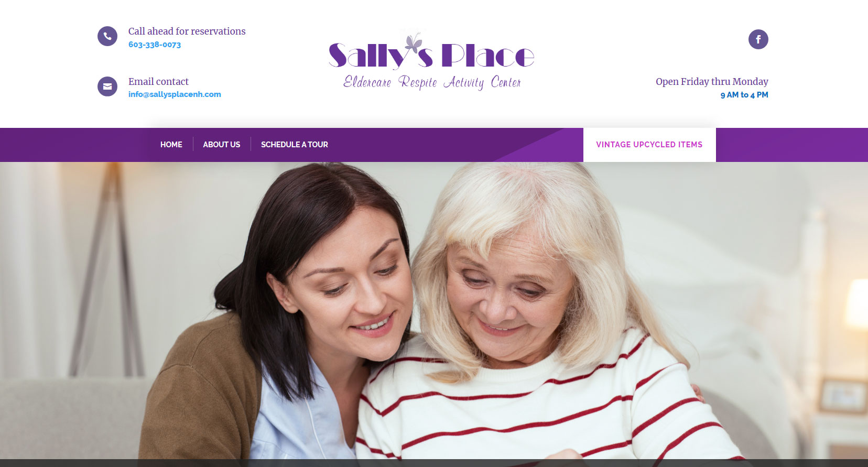Open the About Us menu item
Screen dimensions: 868x467
tap(222, 145)
